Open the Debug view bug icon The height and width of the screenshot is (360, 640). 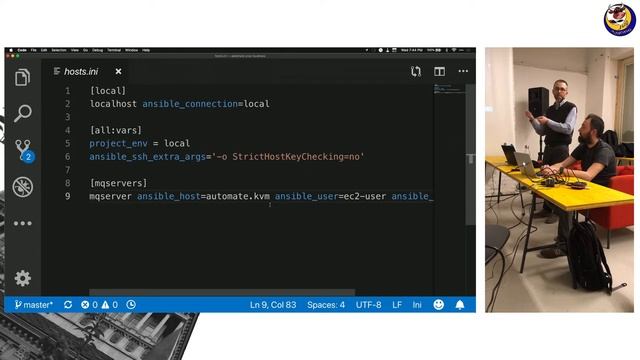(x=22, y=187)
